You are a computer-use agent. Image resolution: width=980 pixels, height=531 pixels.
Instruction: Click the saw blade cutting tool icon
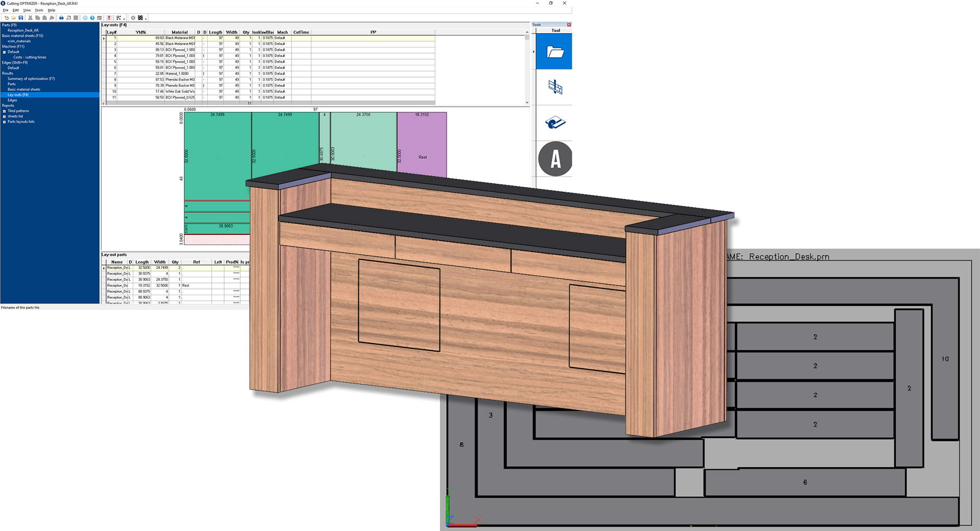pyautogui.click(x=555, y=123)
